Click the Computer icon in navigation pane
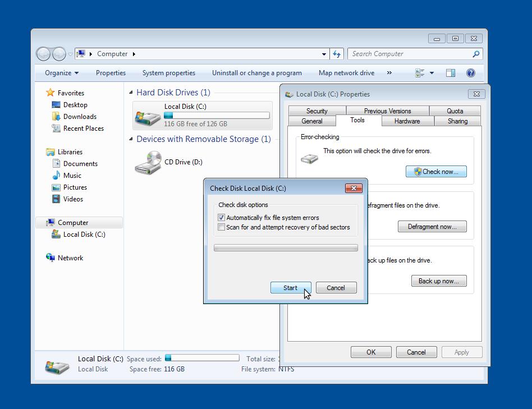Viewport: 532px width, 409px height. 50,223
